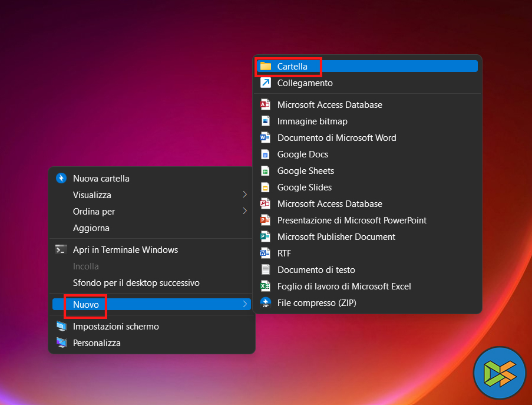Image resolution: width=532 pixels, height=405 pixels.
Task: Click the Microsoft Publisher Document icon
Action: [266, 237]
